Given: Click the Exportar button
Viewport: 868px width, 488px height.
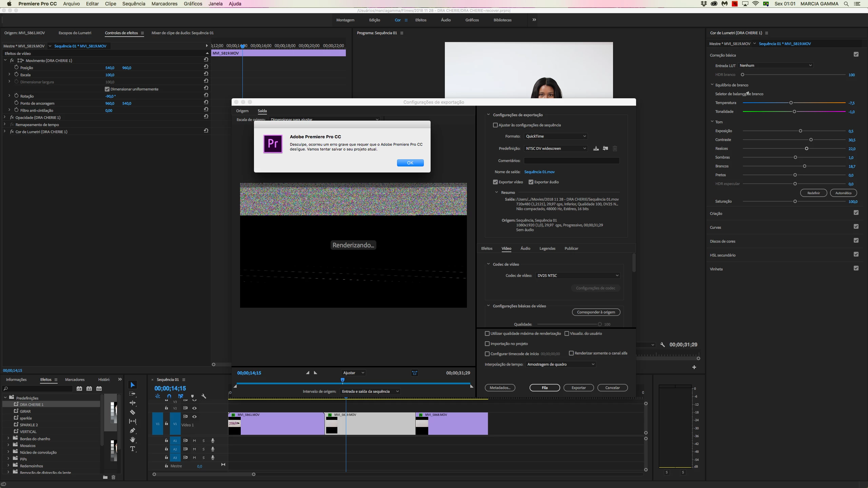Looking at the screenshot, I should click(578, 388).
